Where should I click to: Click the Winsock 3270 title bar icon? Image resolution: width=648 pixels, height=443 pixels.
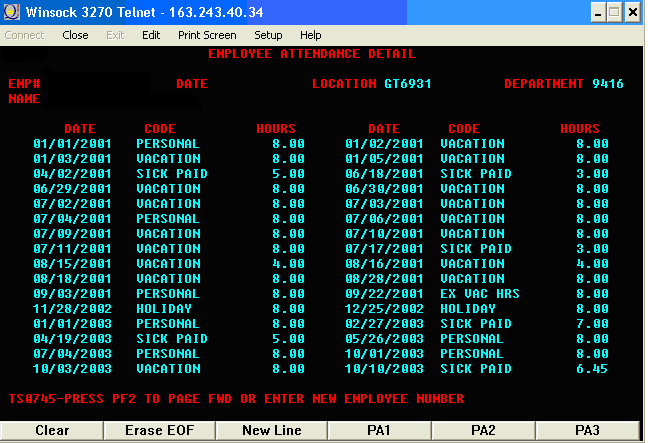13,12
